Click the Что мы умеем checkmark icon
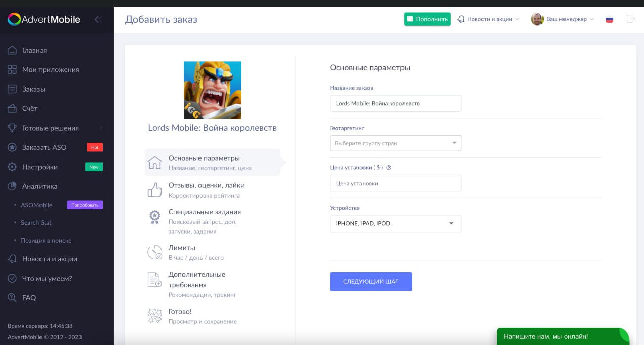 coord(12,278)
